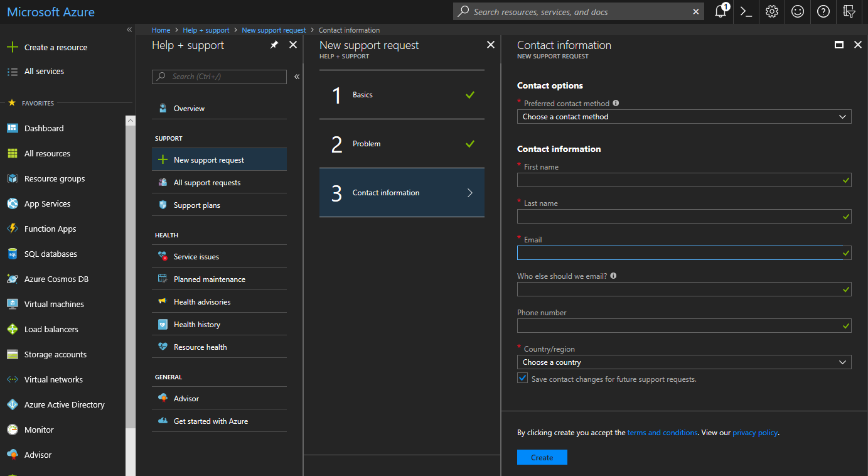This screenshot has width=868, height=476.
Task: Select Service issues under Health
Action: click(x=196, y=257)
